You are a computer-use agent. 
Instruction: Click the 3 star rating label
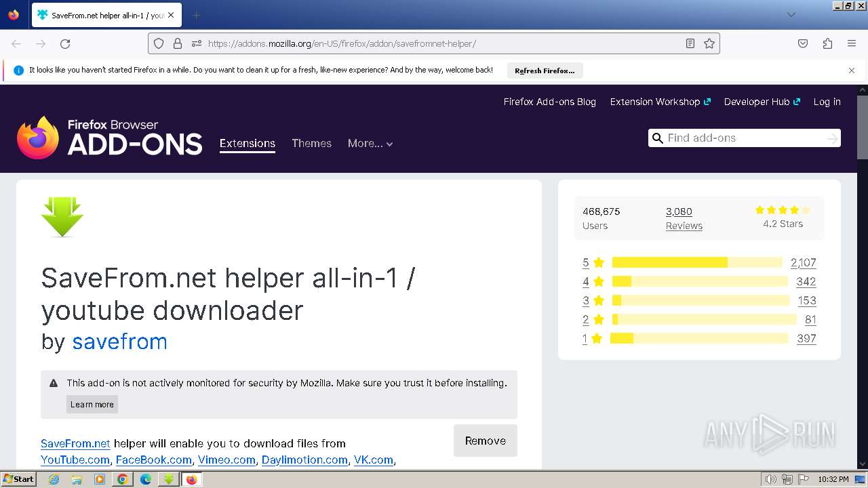pos(593,300)
